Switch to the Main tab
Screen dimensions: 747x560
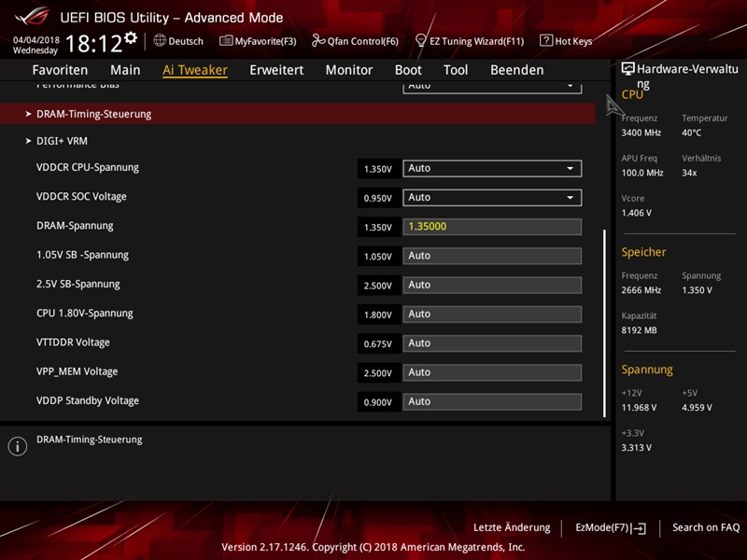125,70
